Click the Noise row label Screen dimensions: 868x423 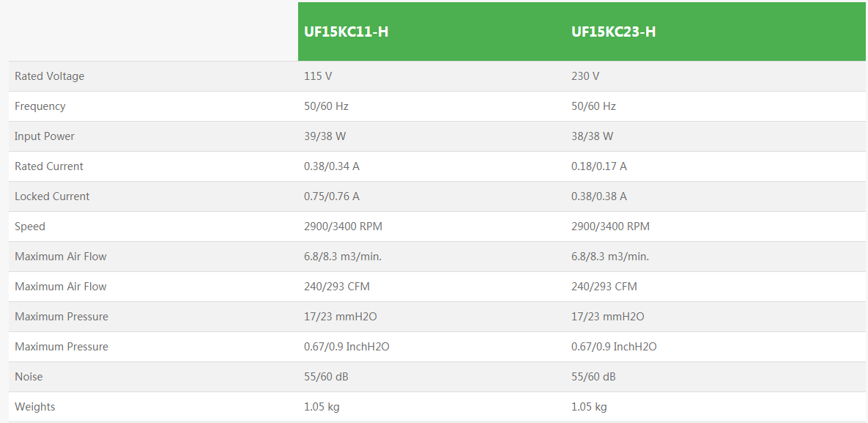pos(29,377)
